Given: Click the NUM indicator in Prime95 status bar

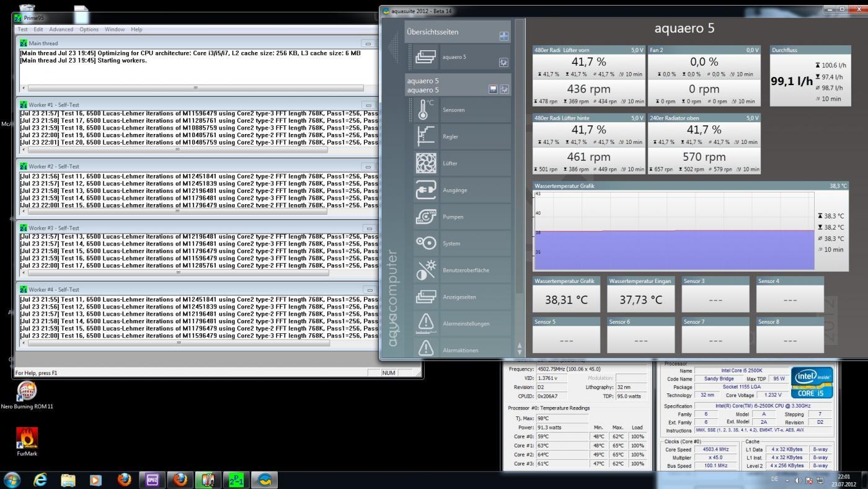Looking at the screenshot, I should (x=388, y=373).
